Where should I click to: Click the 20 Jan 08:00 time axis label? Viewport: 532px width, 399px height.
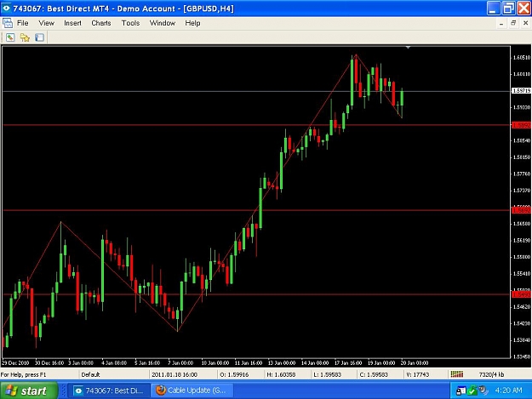click(x=415, y=362)
